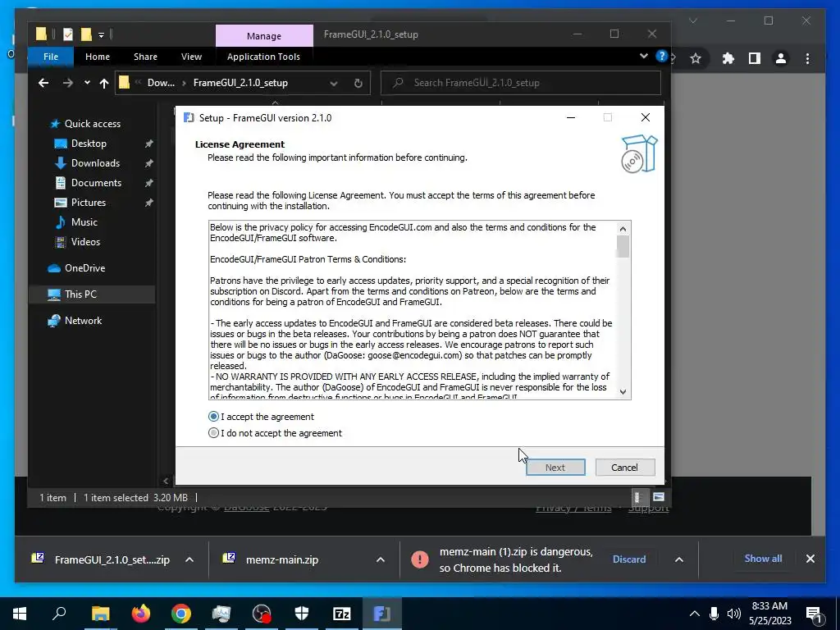Toggle Chrome side panel icon
The width and height of the screenshot is (840, 630).
click(x=755, y=58)
